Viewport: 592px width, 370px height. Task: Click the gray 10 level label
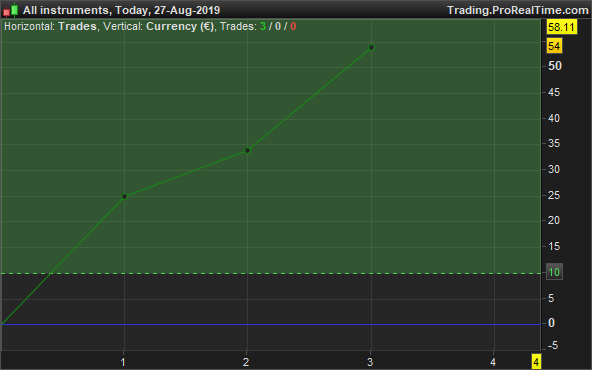coord(554,272)
